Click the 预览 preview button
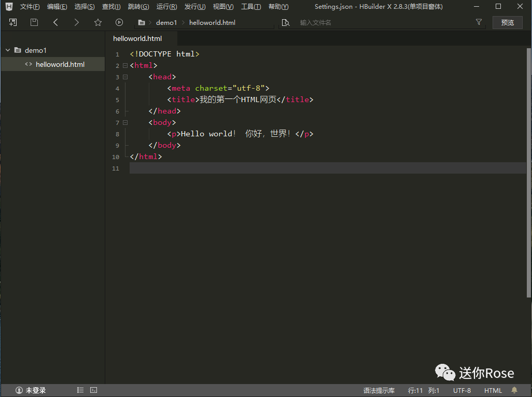The width and height of the screenshot is (532, 397). [x=508, y=22]
